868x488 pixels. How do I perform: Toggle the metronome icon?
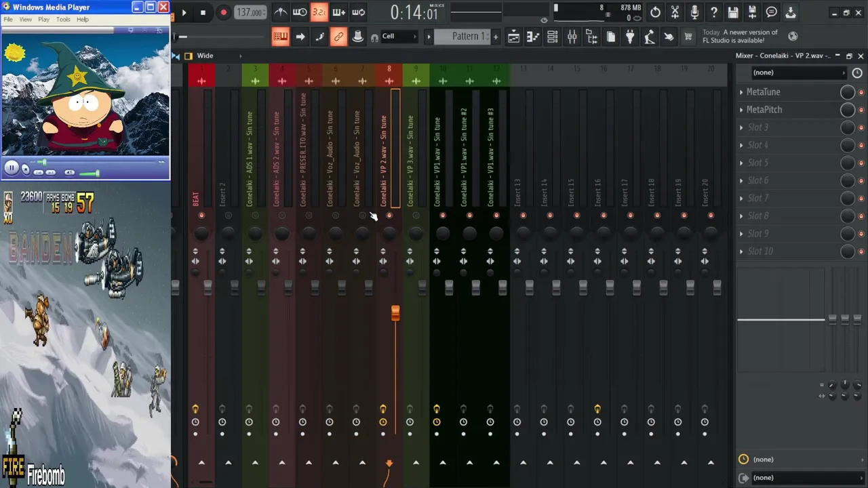(280, 12)
